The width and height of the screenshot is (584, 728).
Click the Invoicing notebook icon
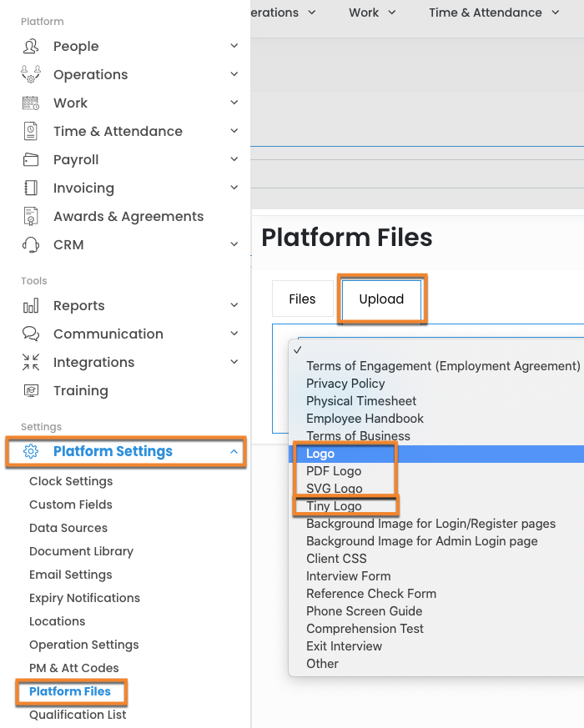(x=31, y=188)
